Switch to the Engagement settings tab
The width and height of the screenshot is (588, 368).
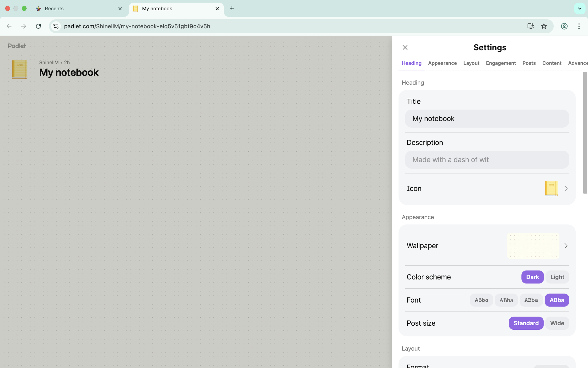pos(501,63)
